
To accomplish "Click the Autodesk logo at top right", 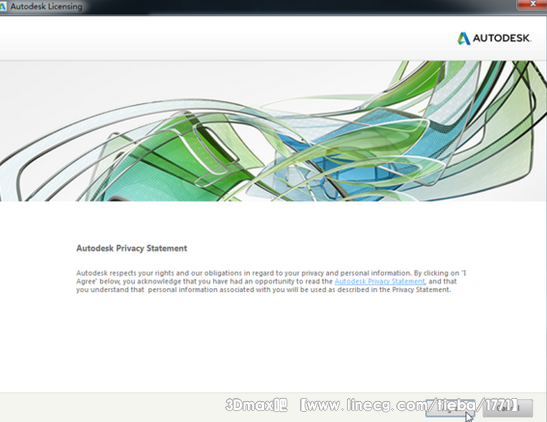I will [x=494, y=38].
